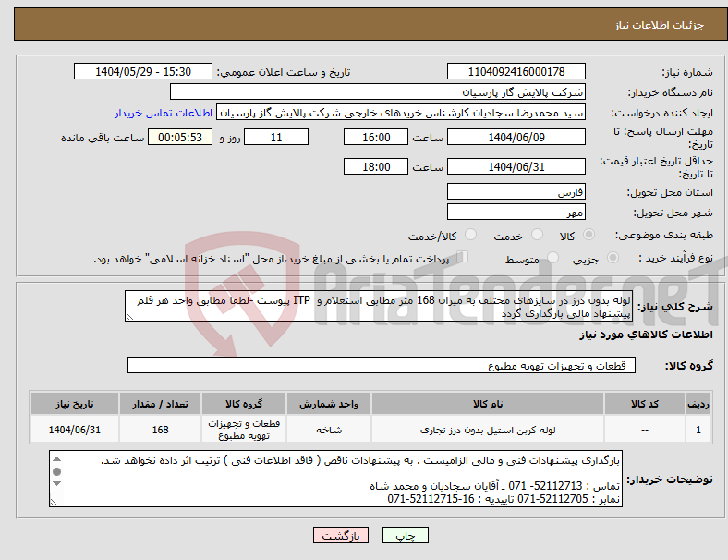This screenshot has height=560, width=728.
Task: Click the general description text box
Action: click(379, 307)
